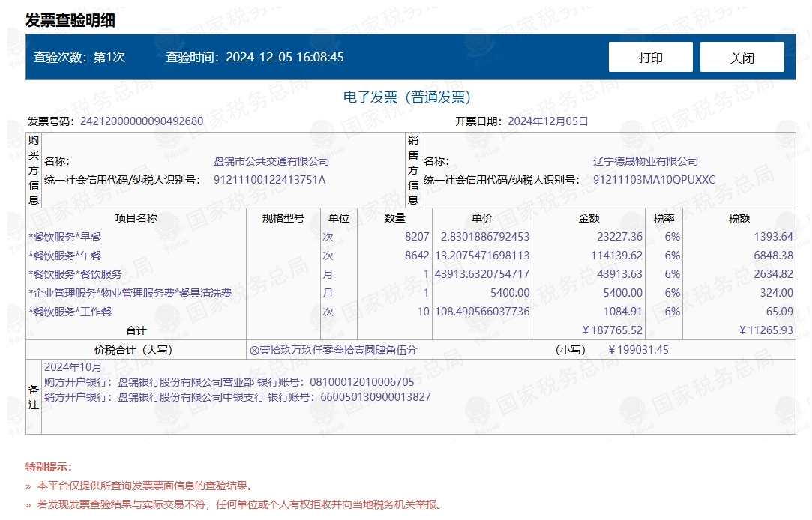Select total tax ¥11265.93
The width and height of the screenshot is (812, 520).
coord(766,330)
